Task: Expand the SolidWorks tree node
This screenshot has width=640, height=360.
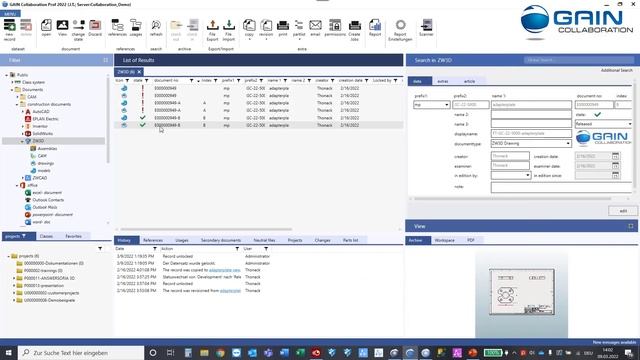Action: pyautogui.click(x=22, y=133)
